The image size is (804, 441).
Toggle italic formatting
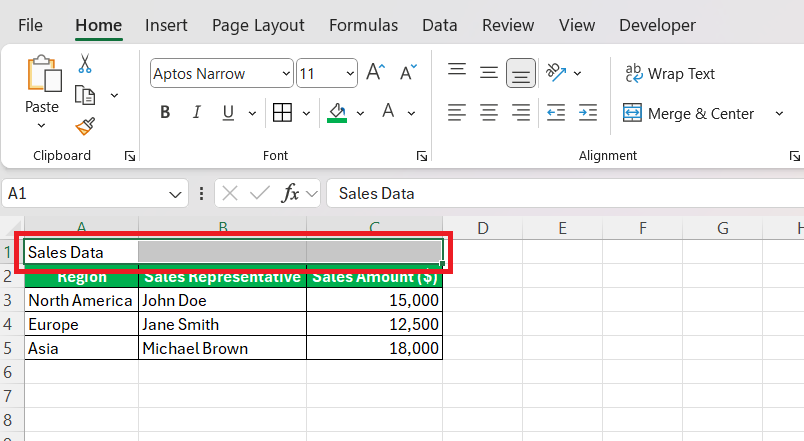pos(196,112)
